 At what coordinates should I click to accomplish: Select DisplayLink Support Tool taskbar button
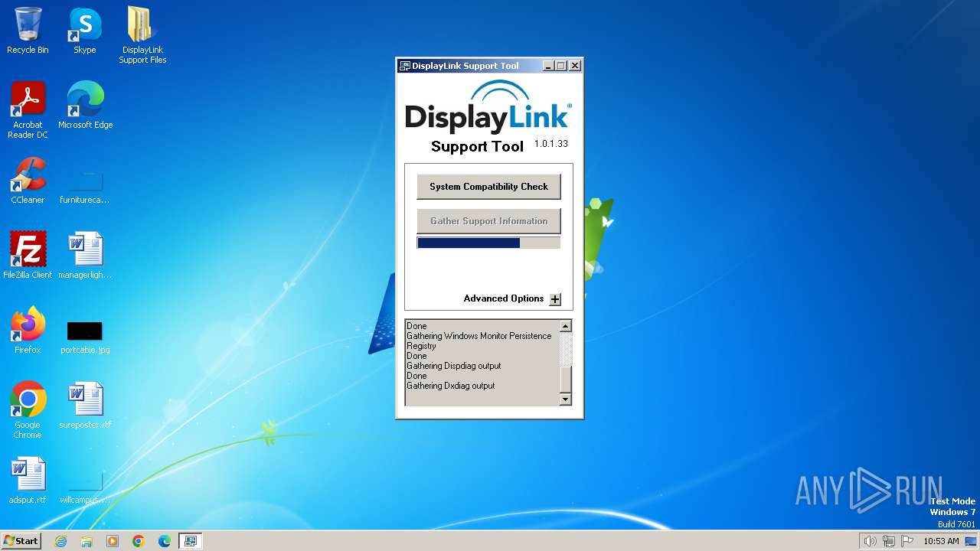(191, 541)
